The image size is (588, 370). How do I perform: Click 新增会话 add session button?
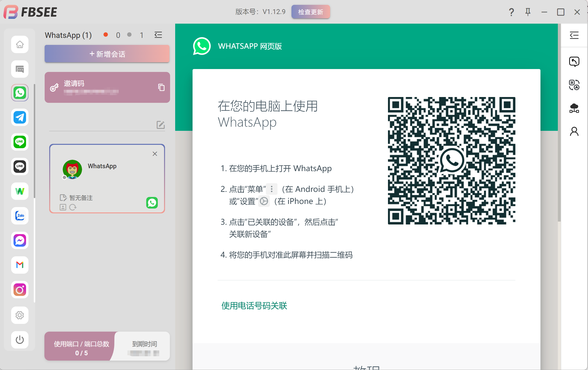coord(107,54)
